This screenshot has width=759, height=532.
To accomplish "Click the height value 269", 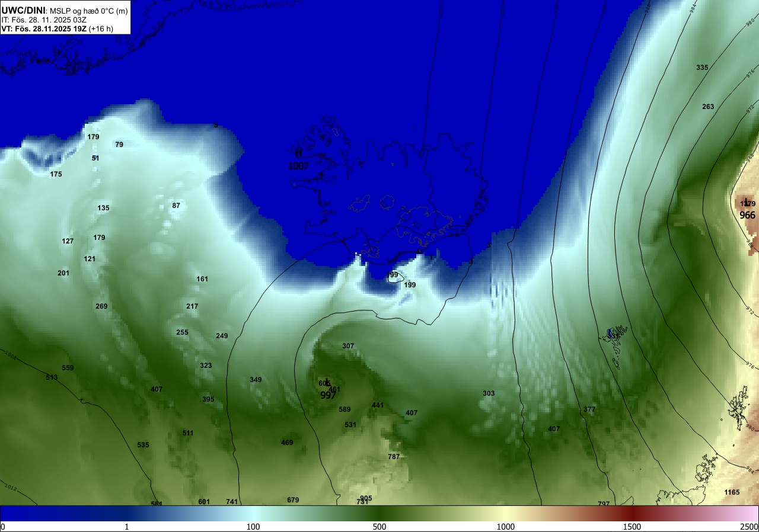I will point(101,306).
